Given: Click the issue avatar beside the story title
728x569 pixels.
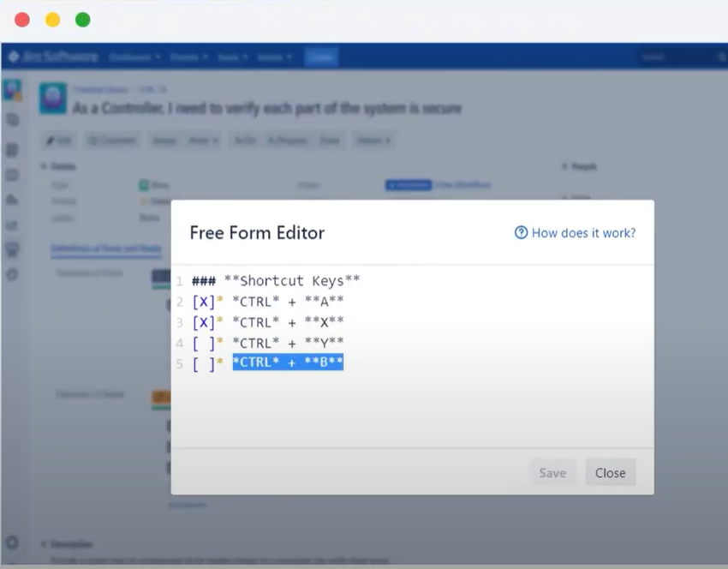Looking at the screenshot, I should pyautogui.click(x=52, y=99).
